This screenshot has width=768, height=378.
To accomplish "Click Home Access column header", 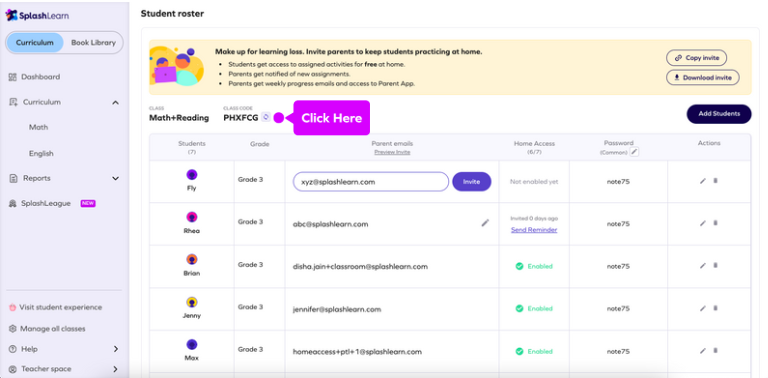I will tap(534, 143).
